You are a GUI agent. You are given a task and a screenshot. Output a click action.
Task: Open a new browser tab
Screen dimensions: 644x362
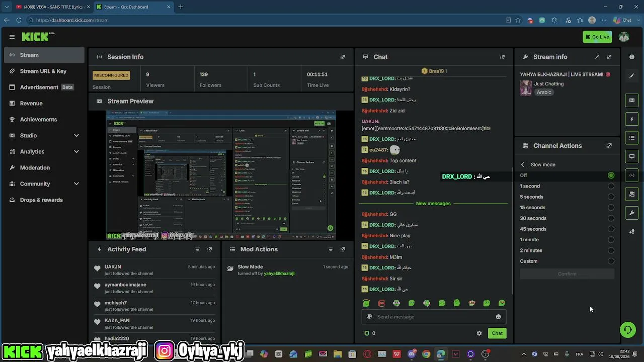[181, 7]
